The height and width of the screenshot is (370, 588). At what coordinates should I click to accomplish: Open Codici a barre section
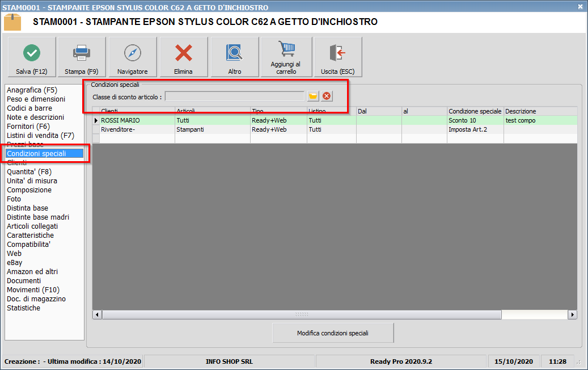point(29,108)
